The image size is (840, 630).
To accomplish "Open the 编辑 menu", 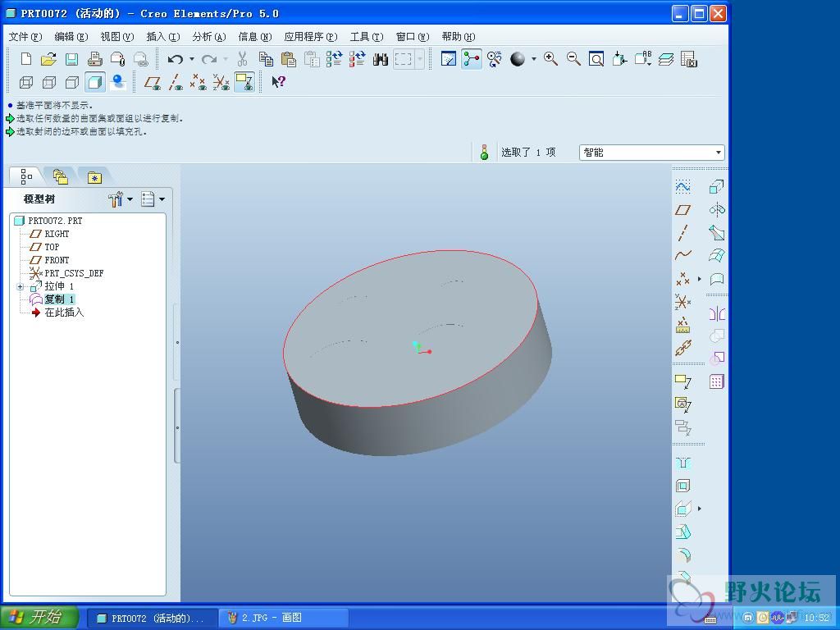I will point(71,36).
